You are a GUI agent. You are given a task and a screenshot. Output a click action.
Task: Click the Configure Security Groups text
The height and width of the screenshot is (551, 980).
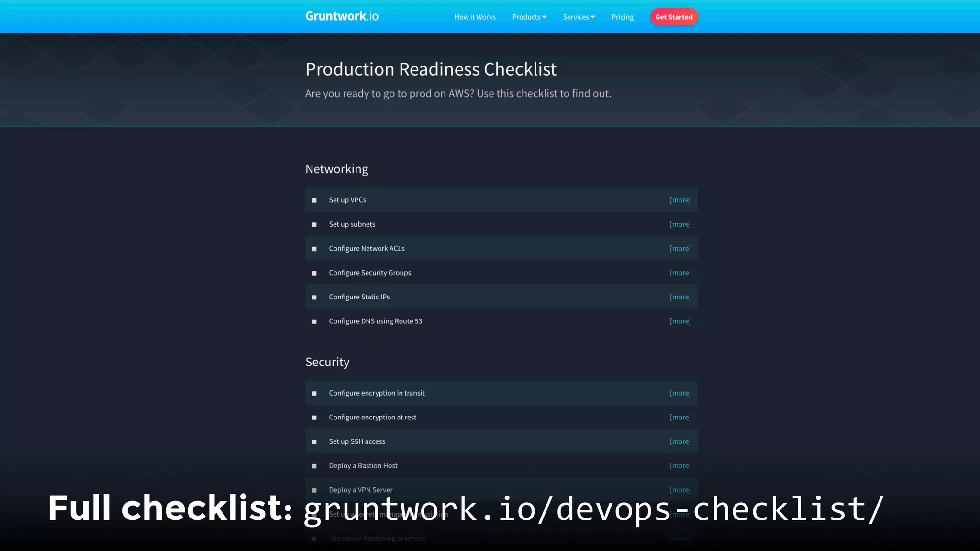370,273
